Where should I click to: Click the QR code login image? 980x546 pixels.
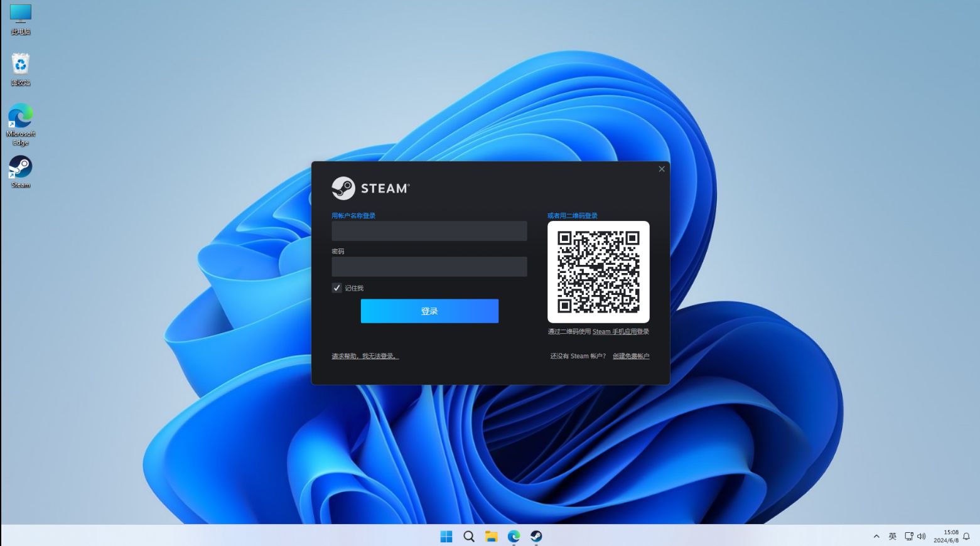click(598, 272)
